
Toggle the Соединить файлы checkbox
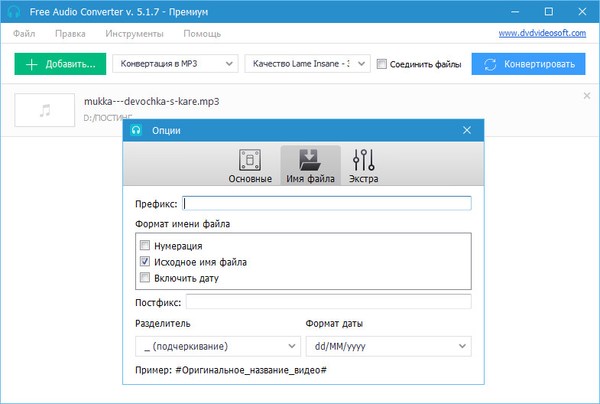(382, 64)
